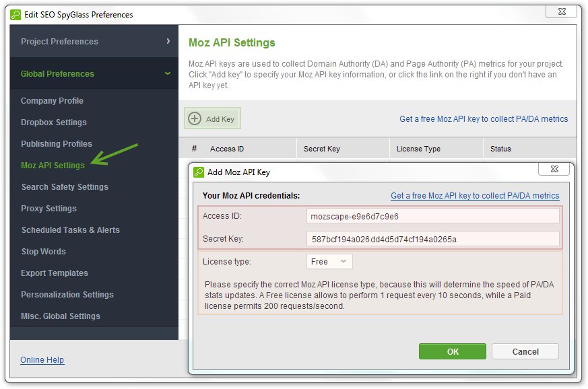
Task: Click the Add Key plus icon
Action: 195,118
